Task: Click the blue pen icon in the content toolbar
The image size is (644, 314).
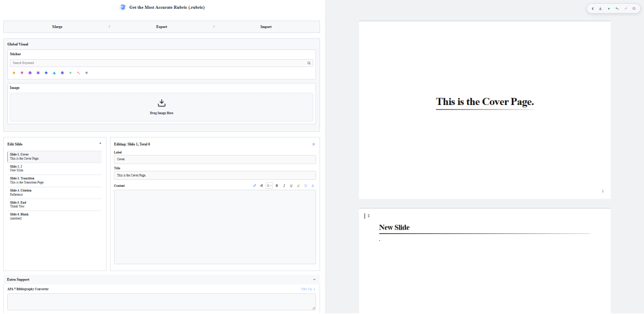Action: coord(254,185)
